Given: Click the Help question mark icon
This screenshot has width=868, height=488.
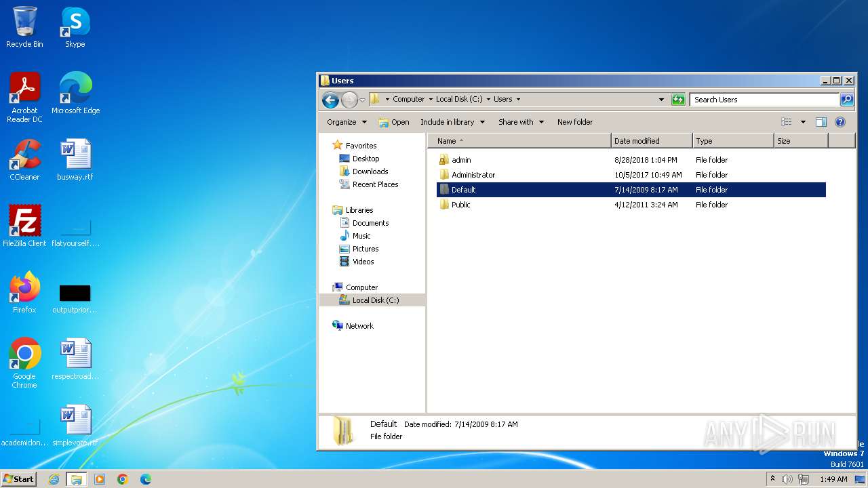Looking at the screenshot, I should coord(840,122).
